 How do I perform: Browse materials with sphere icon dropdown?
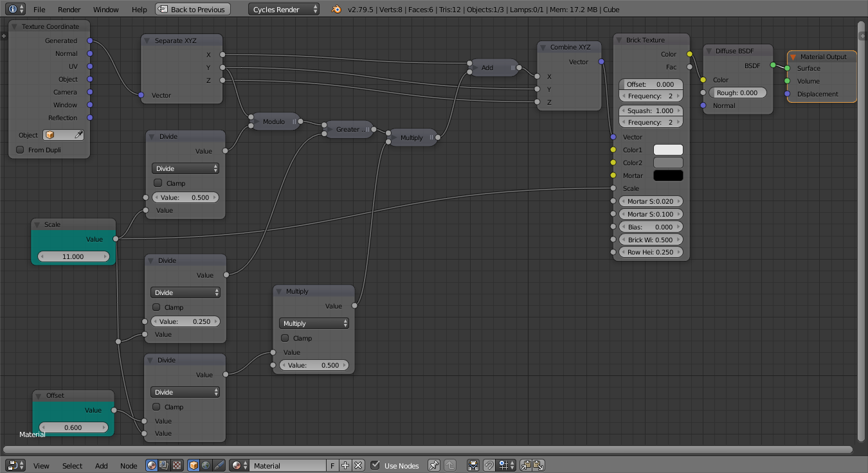240,465
